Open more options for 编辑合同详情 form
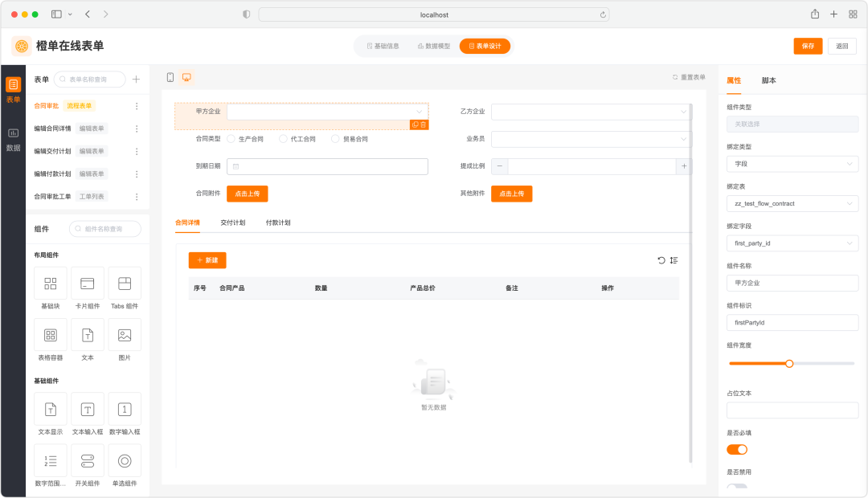Image resolution: width=868 pixels, height=498 pixels. (x=137, y=129)
